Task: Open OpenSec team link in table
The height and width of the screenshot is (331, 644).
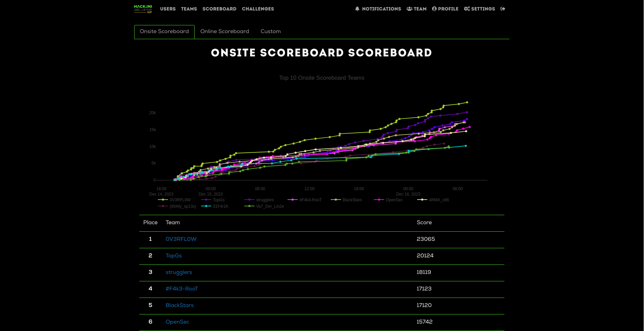Action: pyautogui.click(x=177, y=322)
